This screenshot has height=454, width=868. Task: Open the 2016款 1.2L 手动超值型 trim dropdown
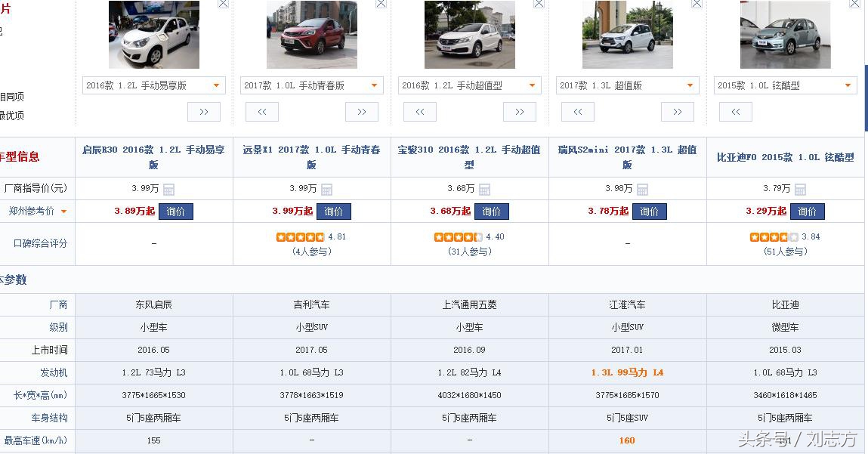coord(469,85)
